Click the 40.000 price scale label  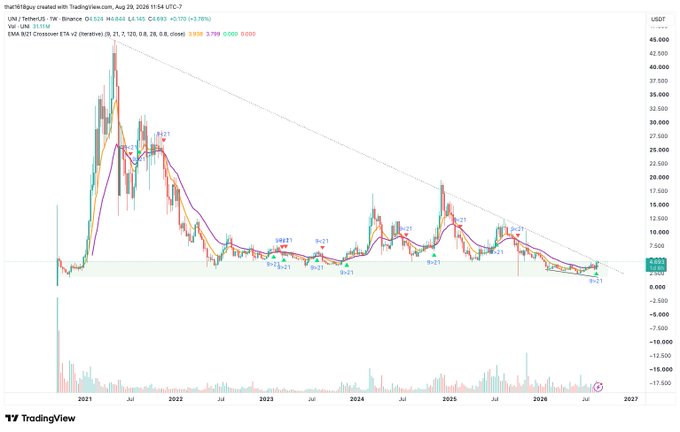coord(659,67)
